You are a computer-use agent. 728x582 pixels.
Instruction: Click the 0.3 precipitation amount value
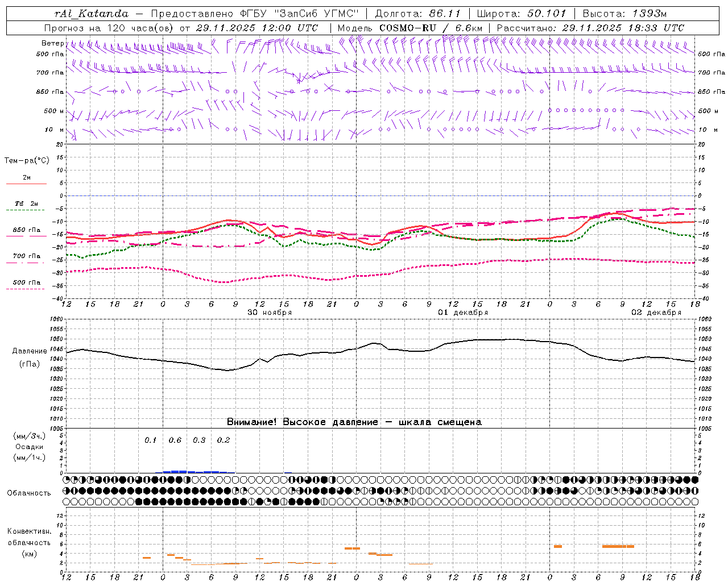(199, 440)
